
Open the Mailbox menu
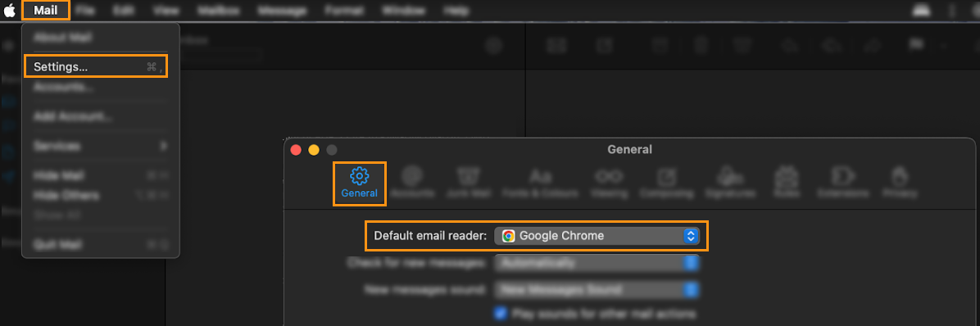pyautogui.click(x=219, y=11)
